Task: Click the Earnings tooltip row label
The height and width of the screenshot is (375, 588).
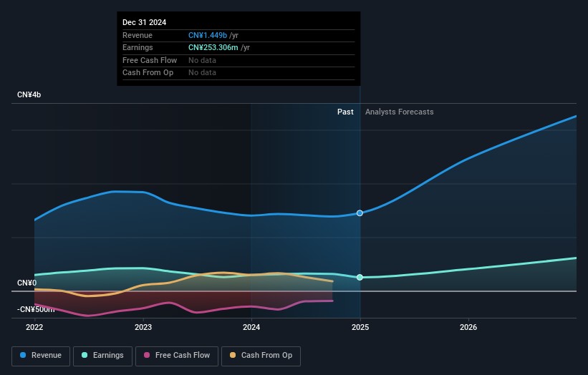Action: [138, 47]
